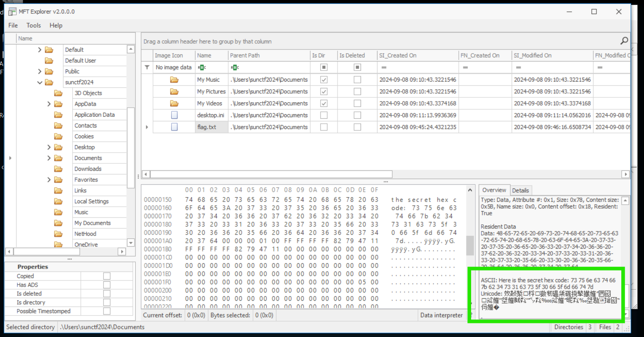Sort by the Is Deleted column header

click(357, 55)
